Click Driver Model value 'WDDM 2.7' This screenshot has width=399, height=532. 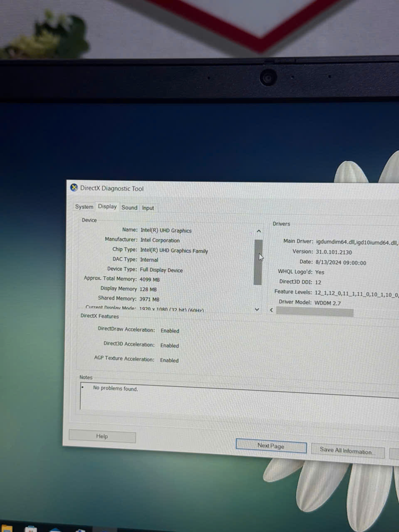coord(328,303)
